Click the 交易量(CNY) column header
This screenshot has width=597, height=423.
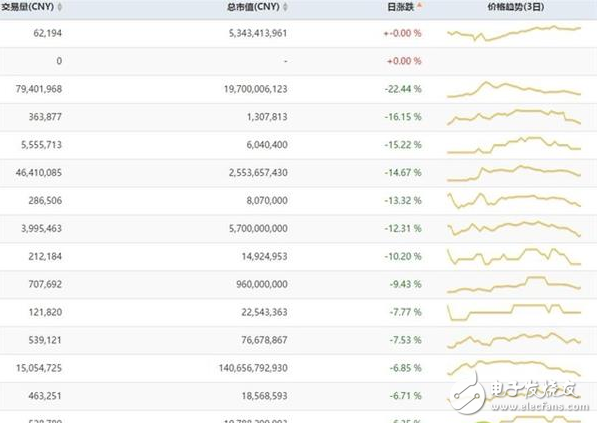[x=27, y=7]
